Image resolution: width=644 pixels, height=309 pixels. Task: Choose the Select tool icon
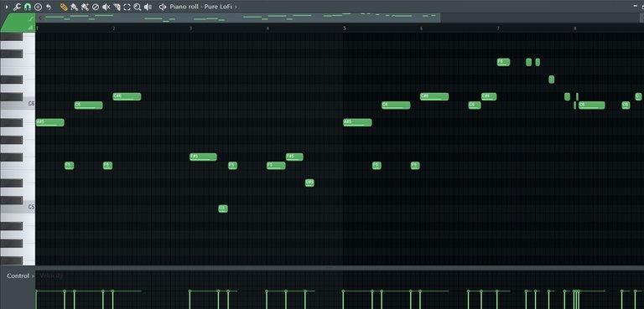pyautogui.click(x=127, y=7)
